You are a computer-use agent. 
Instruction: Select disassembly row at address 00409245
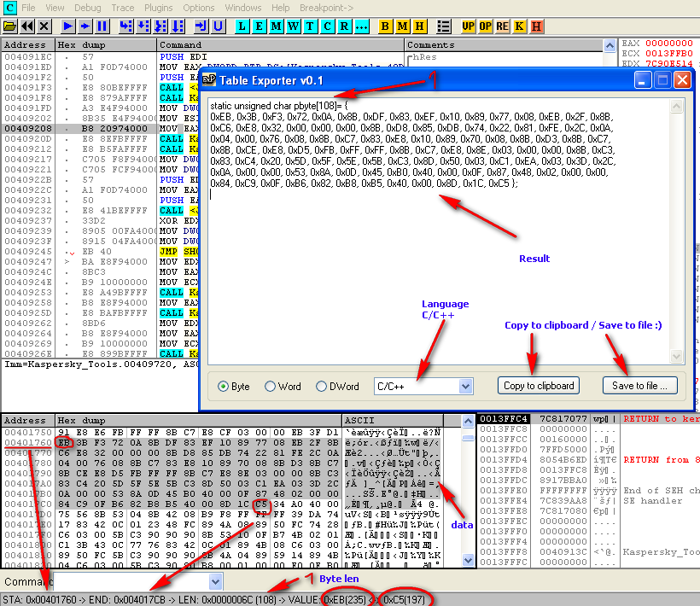[x=101, y=252]
